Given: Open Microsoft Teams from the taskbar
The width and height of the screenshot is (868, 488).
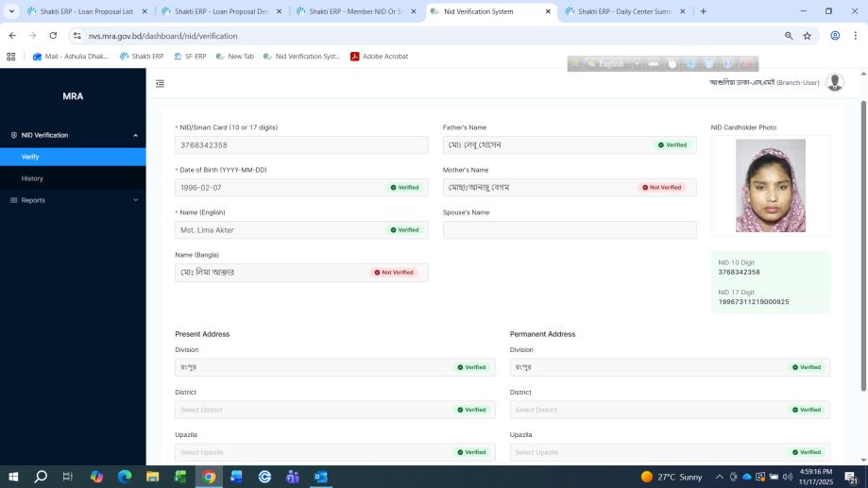Looking at the screenshot, I should click(x=293, y=477).
